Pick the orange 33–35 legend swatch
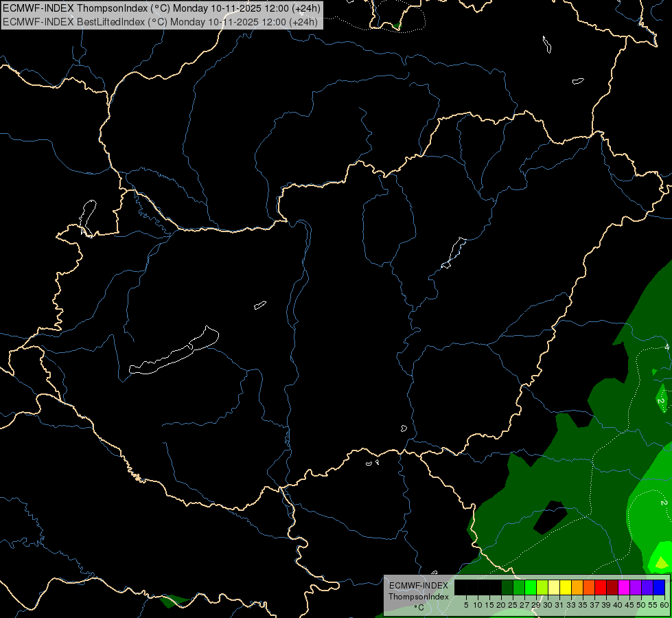This screenshot has height=618, width=672. (577, 587)
